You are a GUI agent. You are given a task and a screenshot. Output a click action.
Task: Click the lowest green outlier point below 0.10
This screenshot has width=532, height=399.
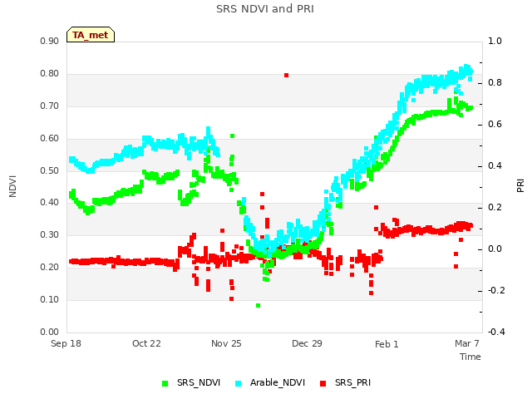(258, 306)
